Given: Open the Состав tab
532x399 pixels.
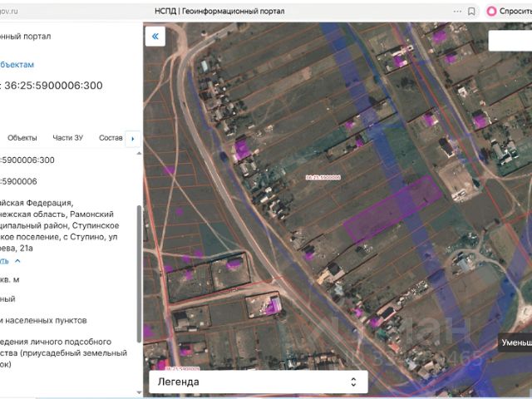Looking at the screenshot, I should 111,138.
